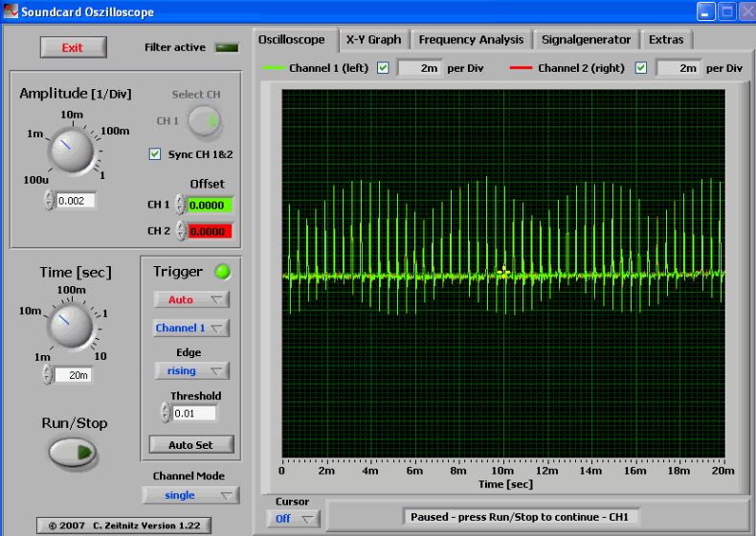Open the Edge rising dropdown
The width and height of the screenshot is (756, 536).
(191, 371)
